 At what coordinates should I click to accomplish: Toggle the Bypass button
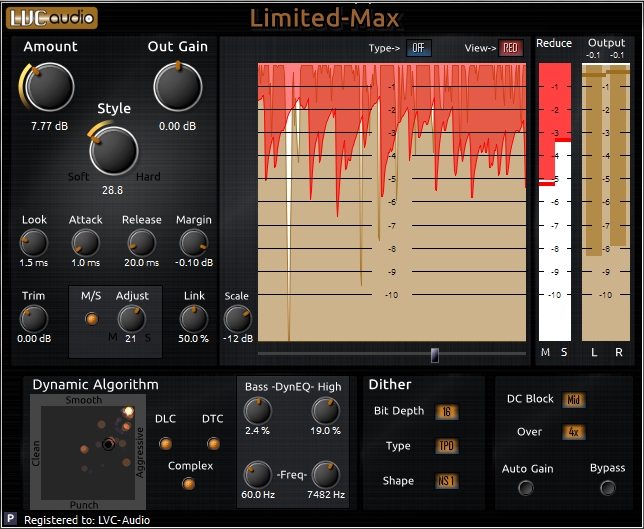607,488
